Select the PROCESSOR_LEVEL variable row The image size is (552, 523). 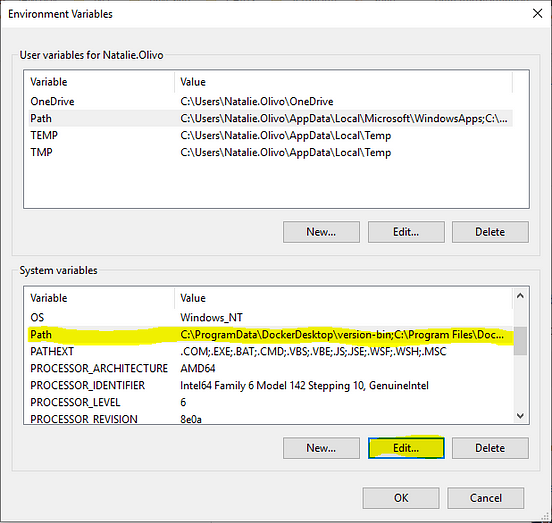[x=270, y=402]
